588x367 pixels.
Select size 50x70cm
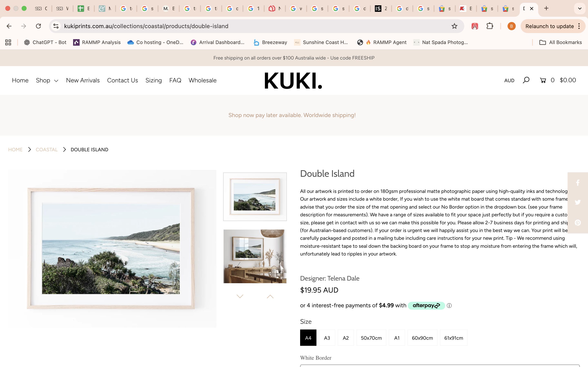click(x=371, y=338)
